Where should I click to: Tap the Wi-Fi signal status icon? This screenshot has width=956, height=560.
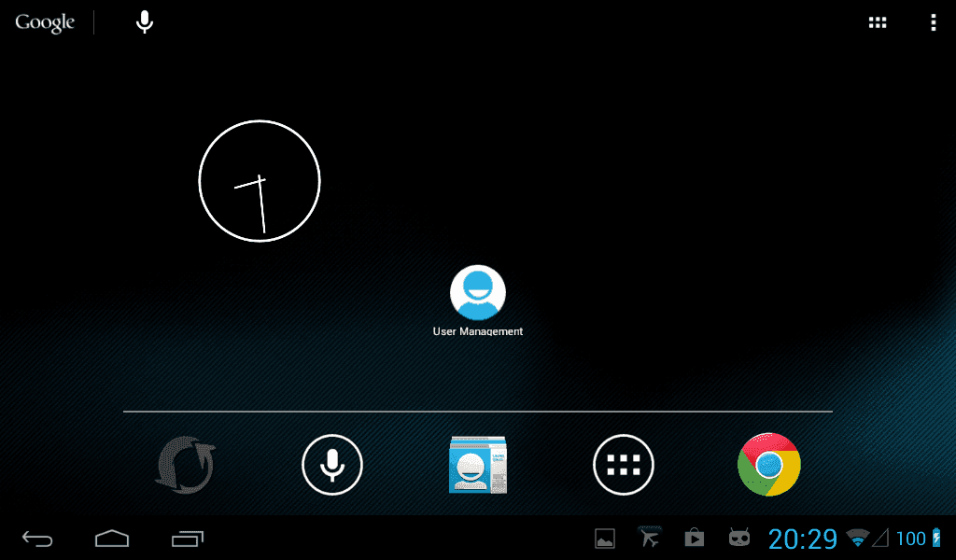857,538
